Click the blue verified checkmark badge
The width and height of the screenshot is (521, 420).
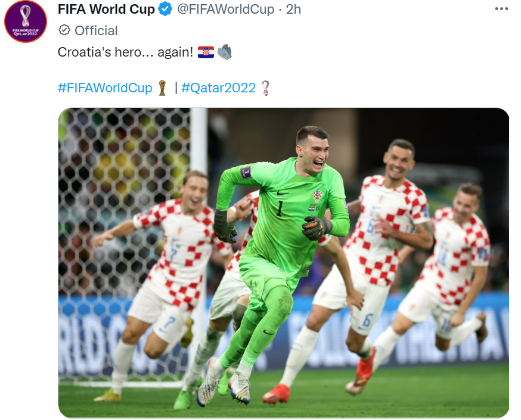click(165, 9)
